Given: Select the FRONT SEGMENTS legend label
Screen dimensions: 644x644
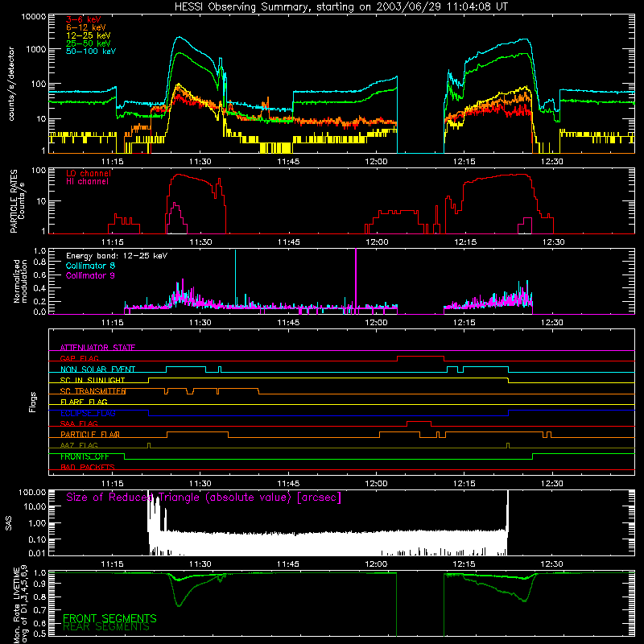Looking at the screenshot, I should [x=109, y=618].
